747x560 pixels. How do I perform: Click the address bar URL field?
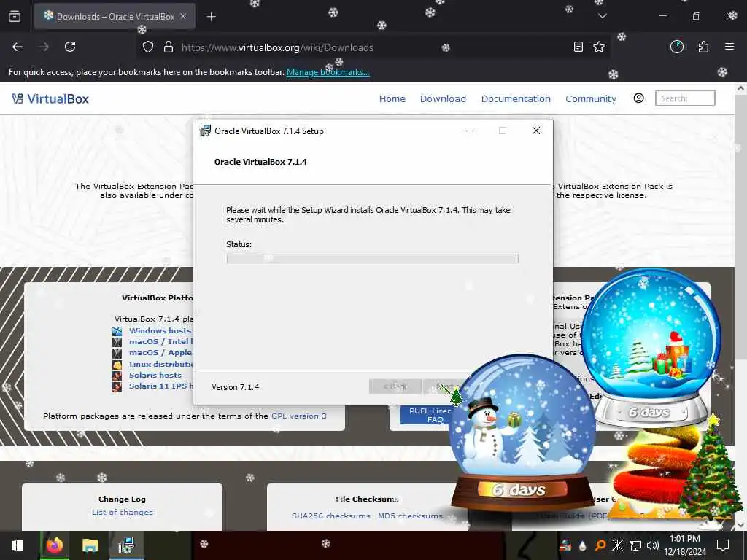pyautogui.click(x=371, y=47)
